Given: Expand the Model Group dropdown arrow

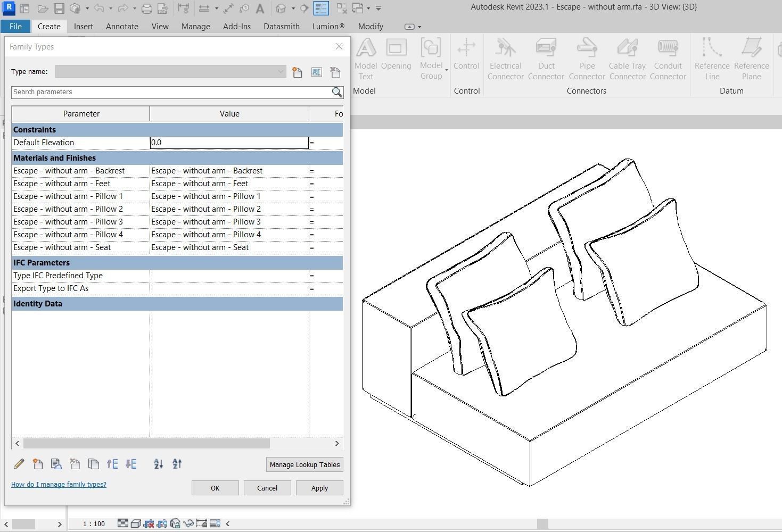Looking at the screenshot, I should 447,70.
